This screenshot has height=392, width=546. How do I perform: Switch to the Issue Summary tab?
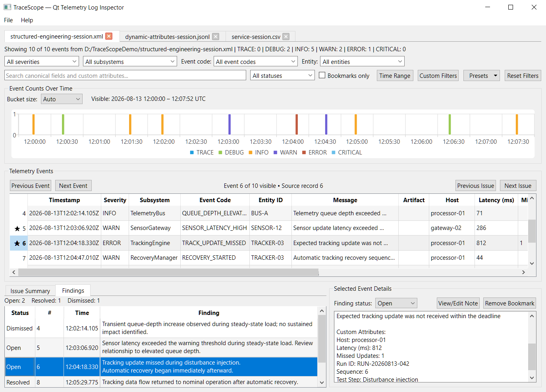pos(30,291)
